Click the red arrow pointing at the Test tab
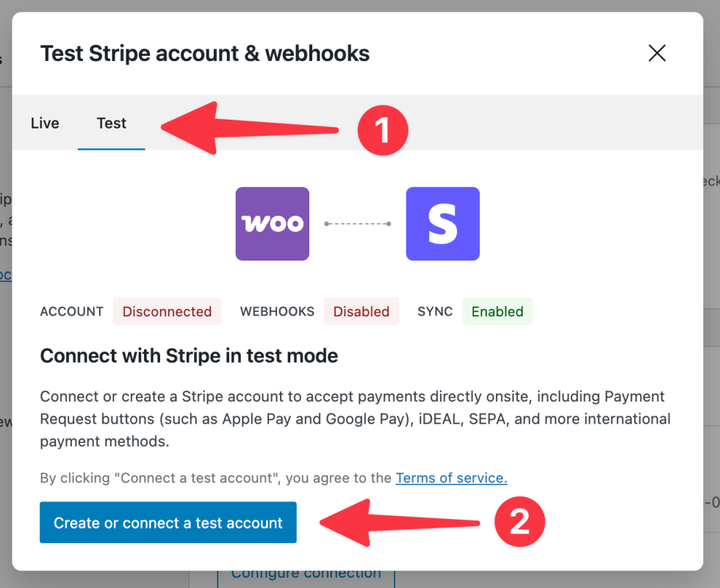 (250, 128)
